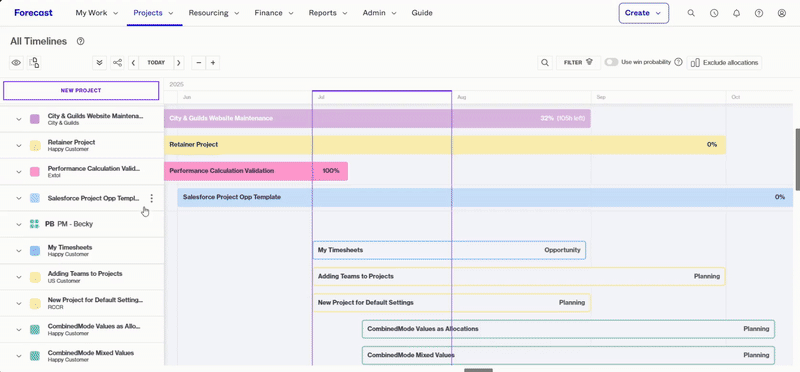Click the horizontal scrollbar thumb at bottom
The height and width of the screenshot is (372, 800).
pos(478,370)
